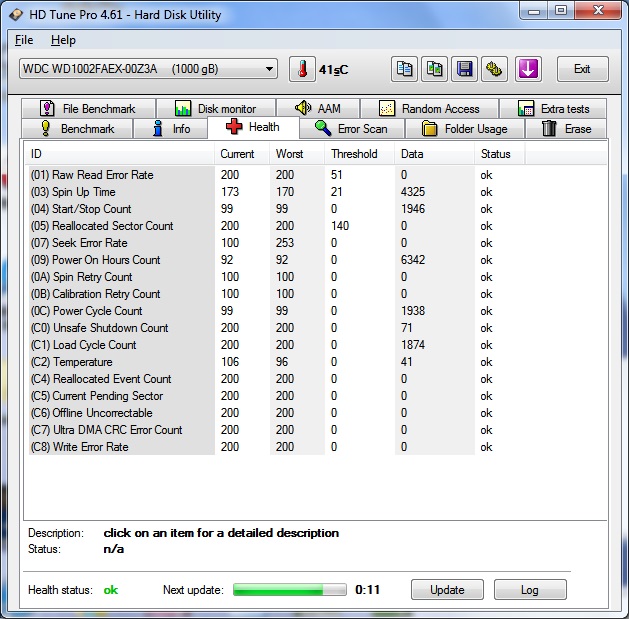This screenshot has height=619, width=629.
Task: Switch to the Random Access tab
Action: click(429, 108)
